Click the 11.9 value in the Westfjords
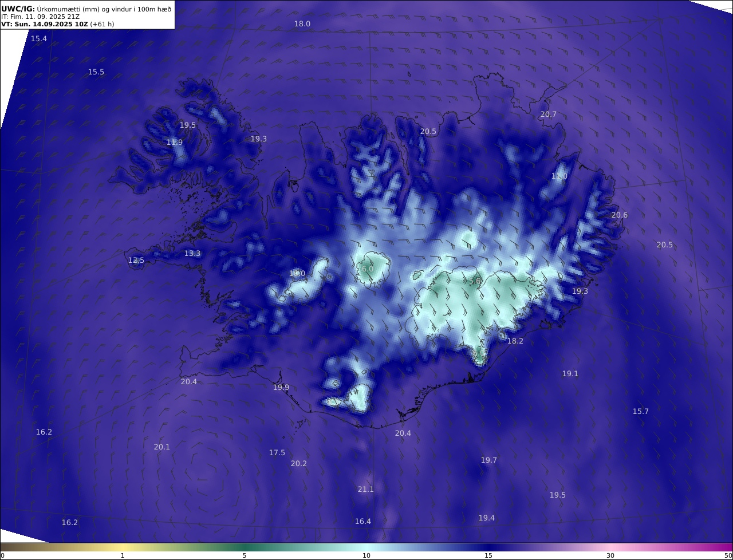Screen dimensions: 733x560 click(175, 142)
